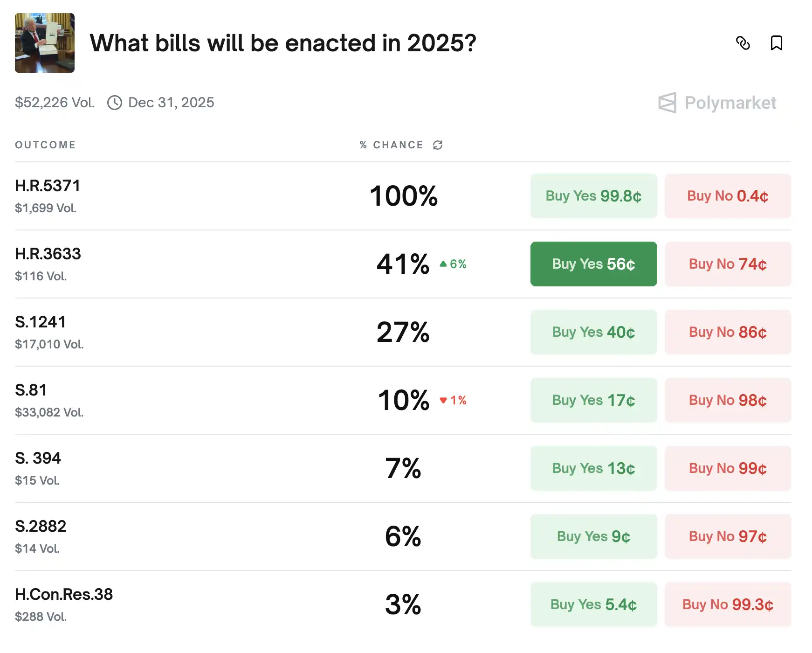Screen dimensions: 812x653
Task: Bookmark this market using the bookmark icon
Action: point(777,43)
